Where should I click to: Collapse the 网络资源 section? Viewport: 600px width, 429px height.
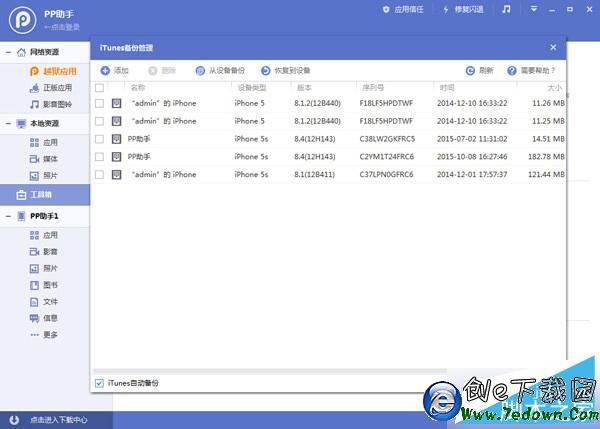pyautogui.click(x=8, y=52)
